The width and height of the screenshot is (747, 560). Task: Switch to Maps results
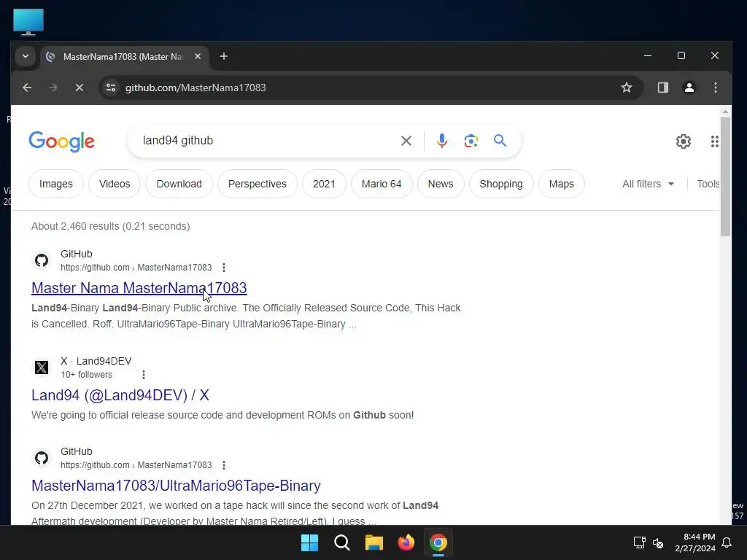coord(561,184)
